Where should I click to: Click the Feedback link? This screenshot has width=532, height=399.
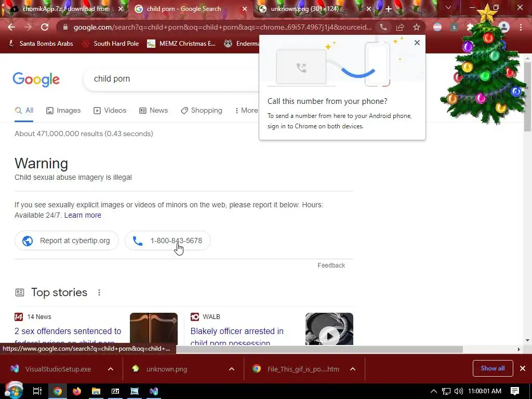pyautogui.click(x=331, y=265)
